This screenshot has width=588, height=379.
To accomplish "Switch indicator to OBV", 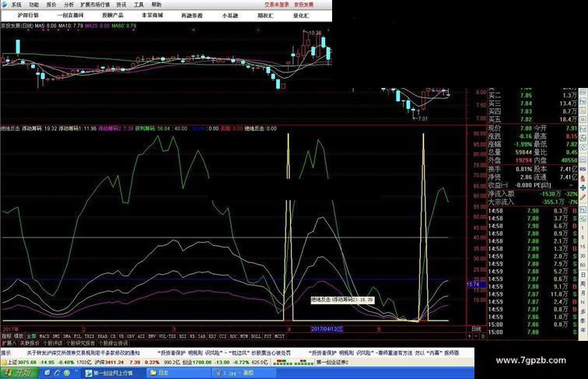I will coord(129,336).
